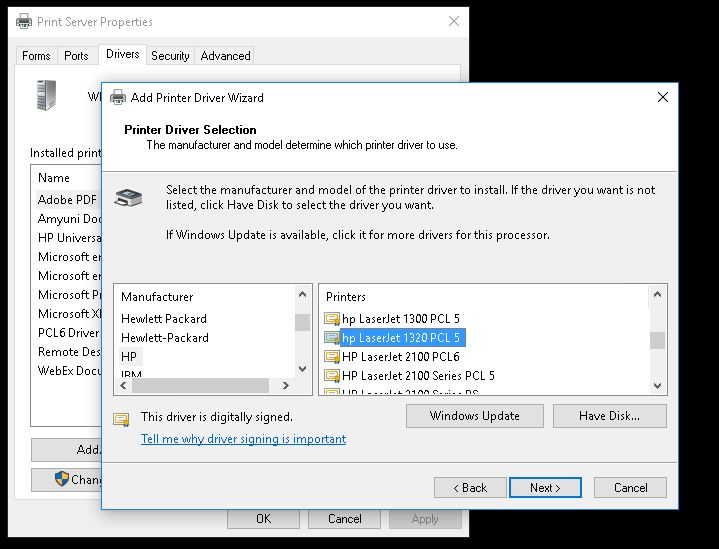The width and height of the screenshot is (719, 549).
Task: Click the Have Disk... button
Action: pyautogui.click(x=609, y=416)
